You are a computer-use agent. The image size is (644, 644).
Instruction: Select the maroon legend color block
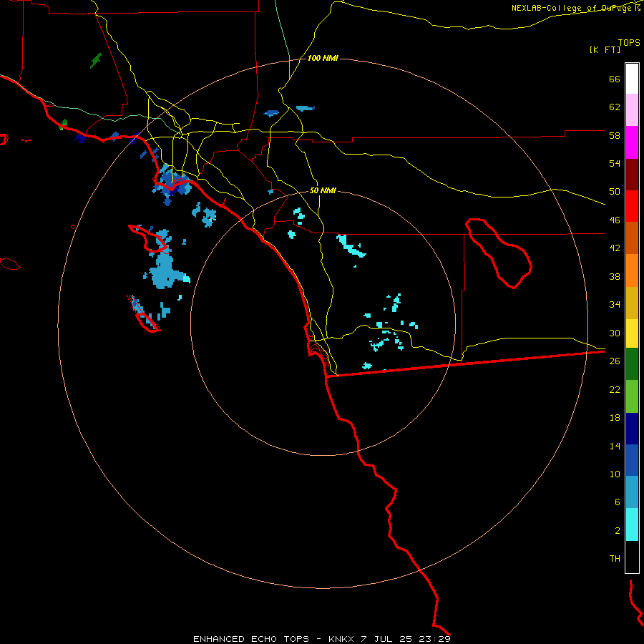point(632,175)
